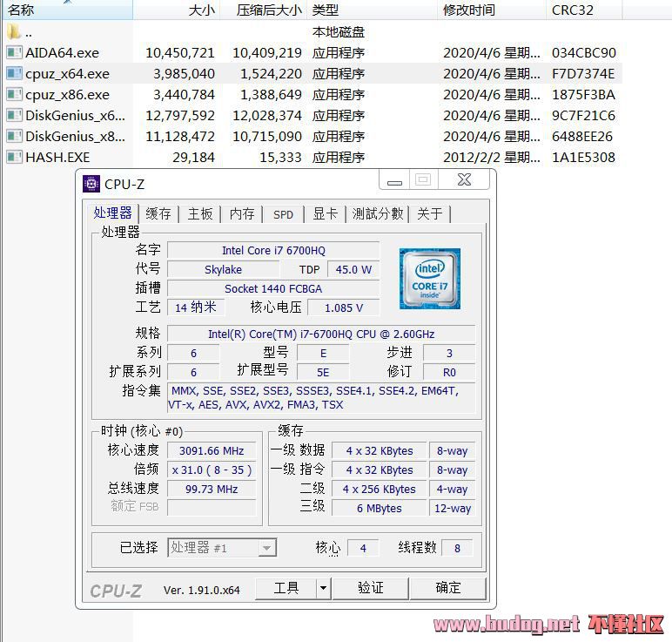Expand the 工具 button dropdown arrow
672x642 pixels.
pyautogui.click(x=324, y=588)
